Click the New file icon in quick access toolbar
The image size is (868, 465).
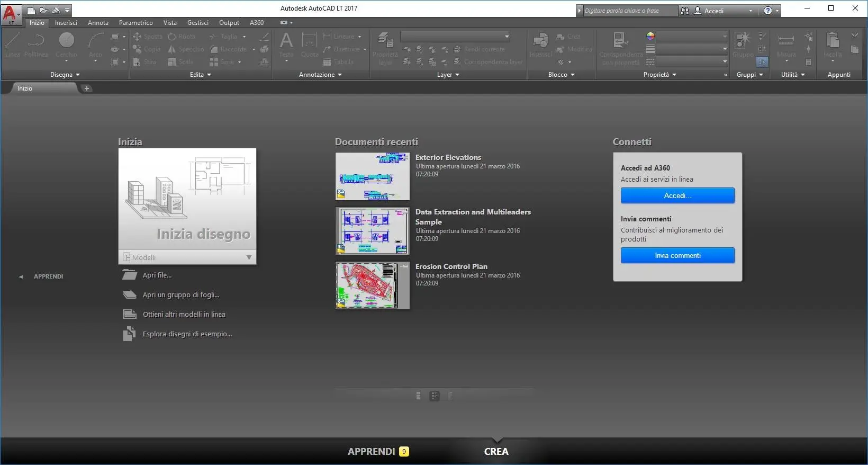31,10
